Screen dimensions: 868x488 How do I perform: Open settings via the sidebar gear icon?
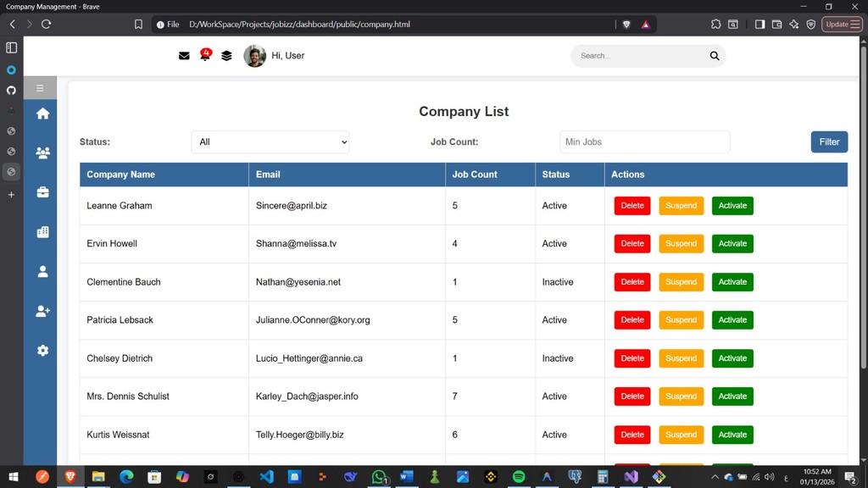[x=42, y=351]
